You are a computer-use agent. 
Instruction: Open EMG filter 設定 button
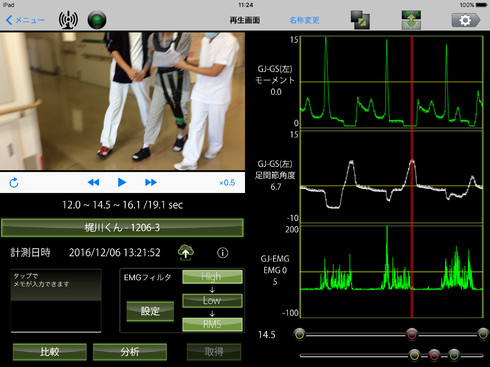(150, 311)
